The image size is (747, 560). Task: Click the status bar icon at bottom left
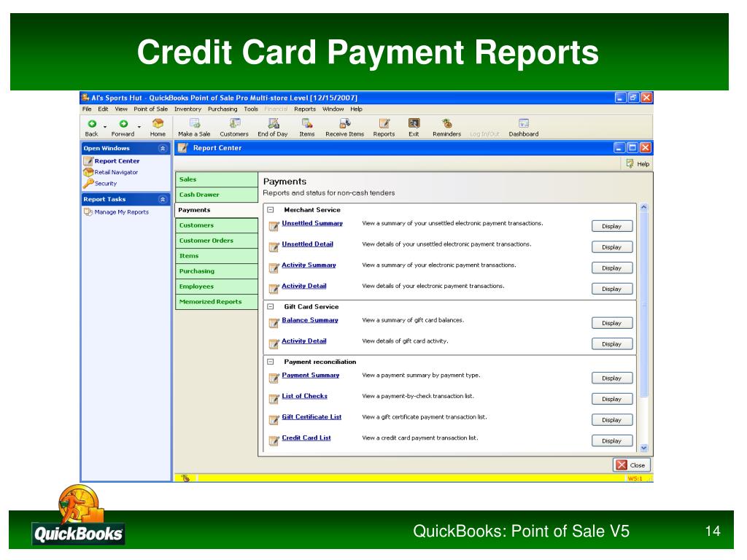point(185,478)
